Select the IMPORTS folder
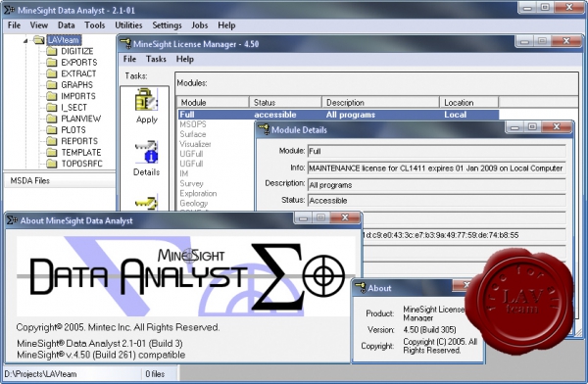The image size is (588, 384). 78,96
